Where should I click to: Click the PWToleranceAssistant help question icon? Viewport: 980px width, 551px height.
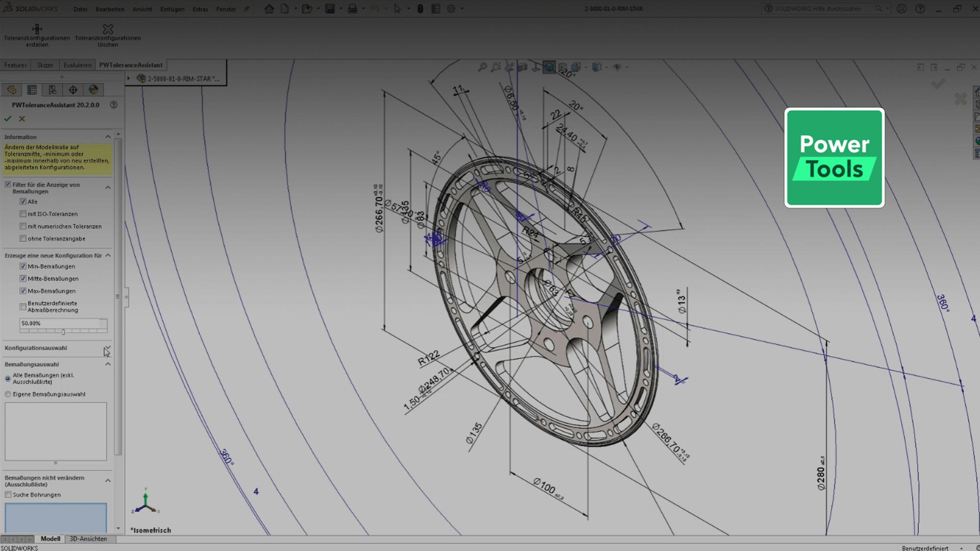(x=114, y=105)
